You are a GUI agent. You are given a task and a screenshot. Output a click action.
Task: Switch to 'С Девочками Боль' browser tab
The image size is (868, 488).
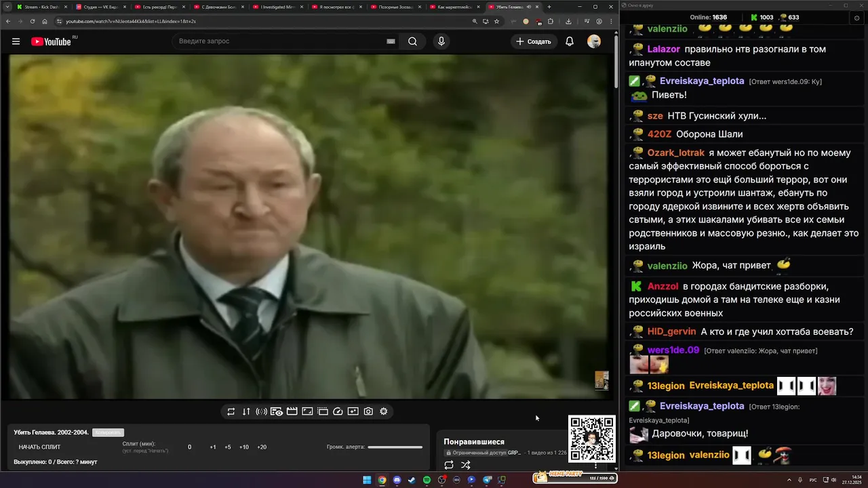218,7
